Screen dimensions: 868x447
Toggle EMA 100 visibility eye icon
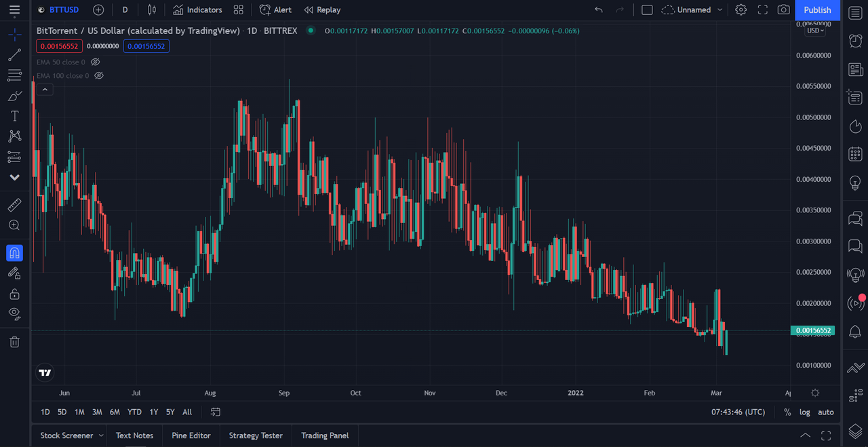[x=99, y=75]
